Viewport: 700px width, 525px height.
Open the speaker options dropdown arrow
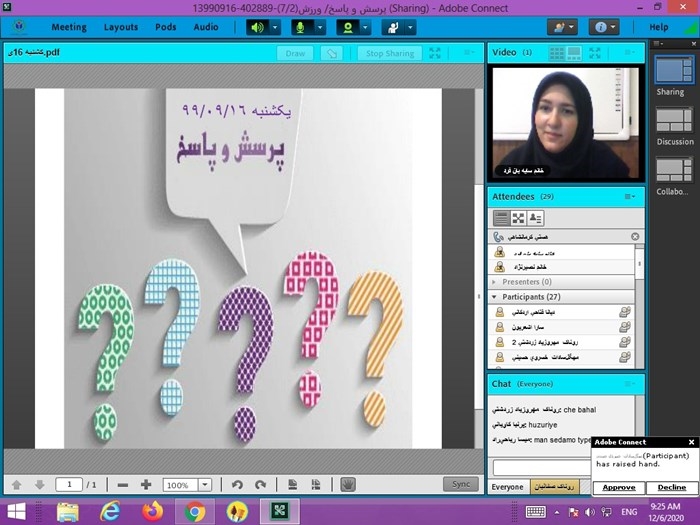click(276, 27)
